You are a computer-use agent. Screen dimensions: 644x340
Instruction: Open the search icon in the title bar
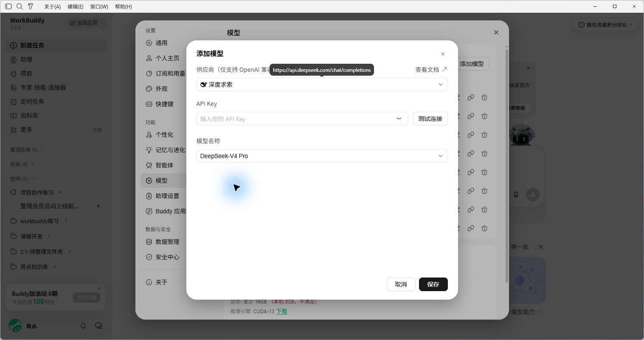(20, 6)
